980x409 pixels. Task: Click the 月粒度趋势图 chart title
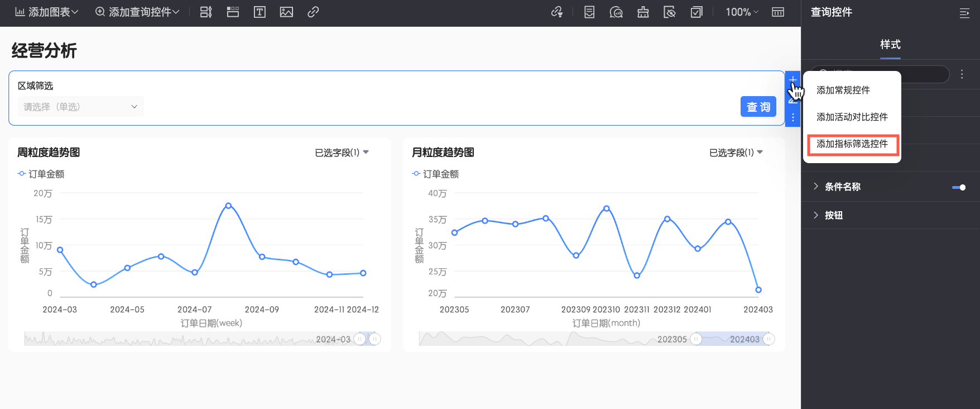click(x=443, y=153)
